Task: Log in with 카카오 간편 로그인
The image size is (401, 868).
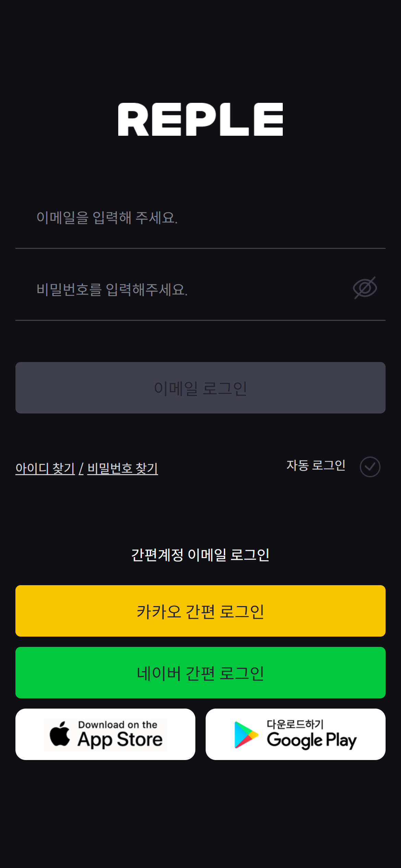Action: click(200, 611)
